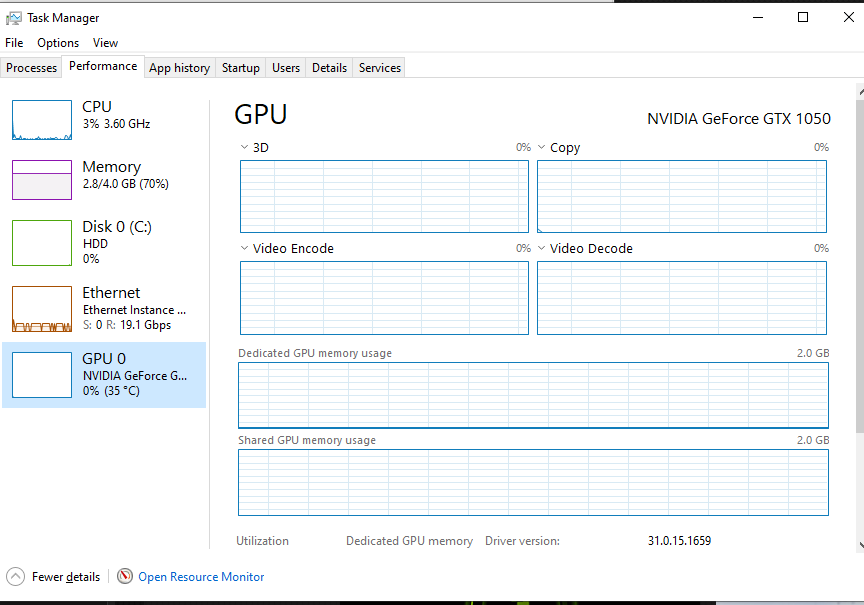Click the Task Manager title bar icon
The image size is (864, 605).
point(14,18)
